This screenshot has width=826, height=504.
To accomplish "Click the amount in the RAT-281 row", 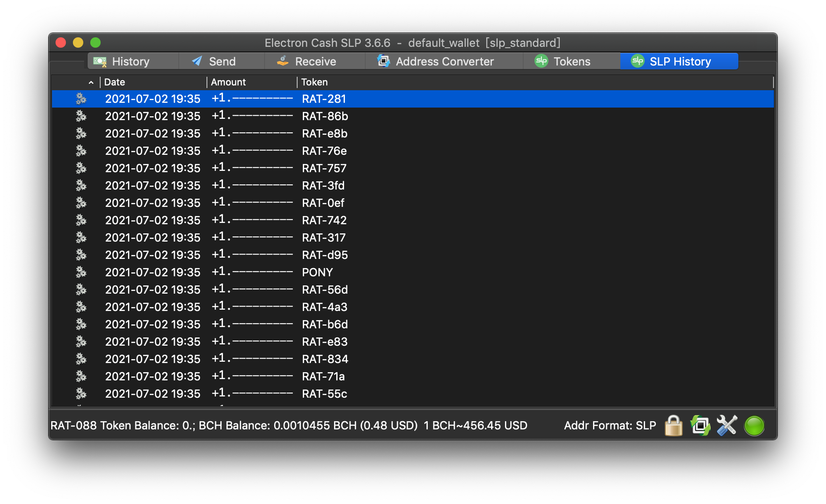I will [x=252, y=98].
